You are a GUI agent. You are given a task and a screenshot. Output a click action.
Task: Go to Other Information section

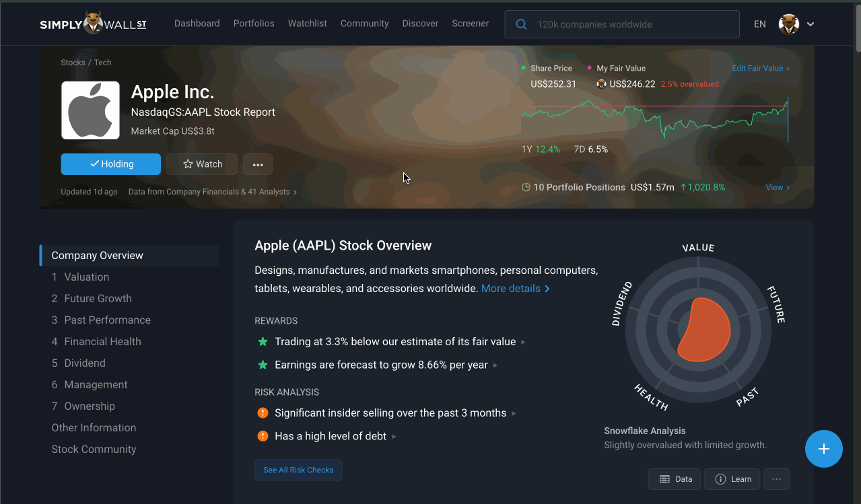tap(94, 428)
